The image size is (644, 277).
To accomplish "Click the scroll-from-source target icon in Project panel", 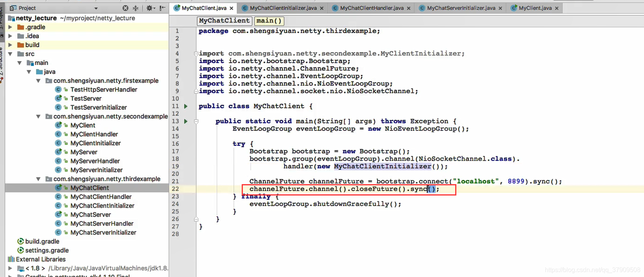I will 125,8.
